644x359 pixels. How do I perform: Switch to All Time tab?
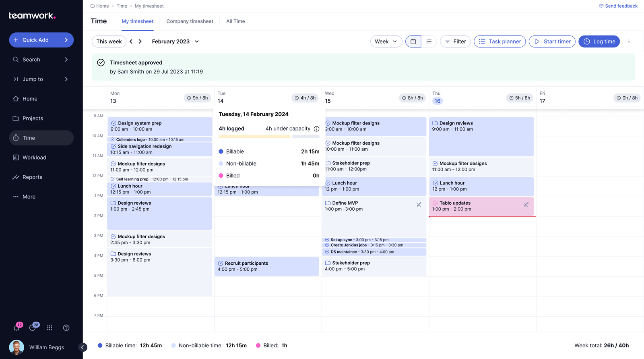235,21
